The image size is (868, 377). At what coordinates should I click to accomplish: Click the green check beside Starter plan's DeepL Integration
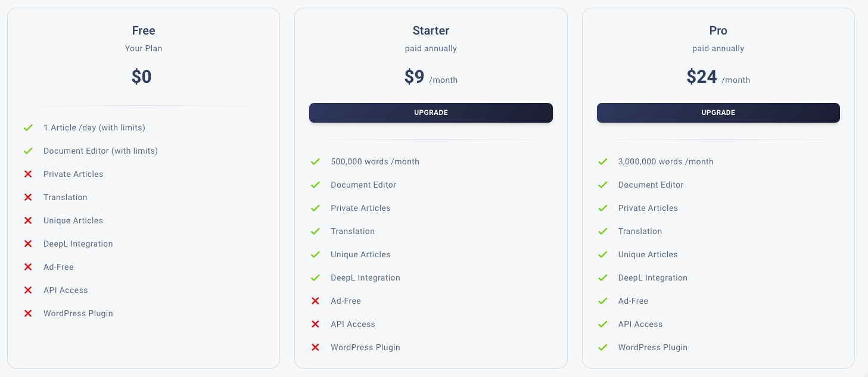tap(316, 278)
